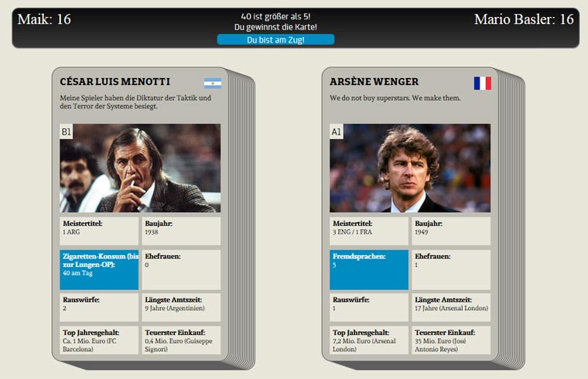Click the Mario Basler score label
Image resolution: width=588 pixels, height=379 pixels.
coord(524,19)
